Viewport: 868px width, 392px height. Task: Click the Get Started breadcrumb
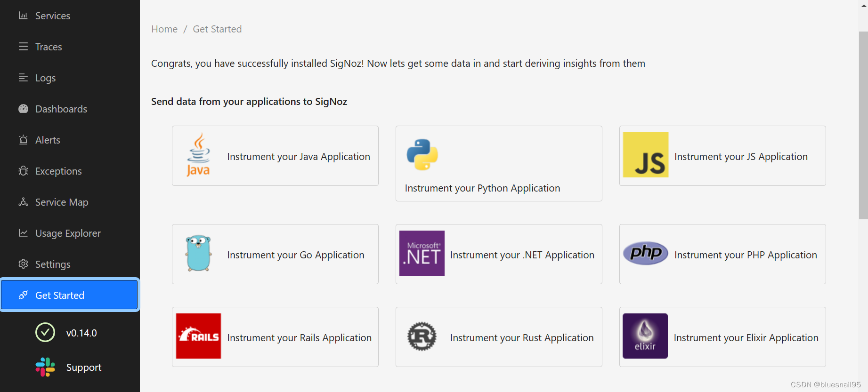pos(217,29)
